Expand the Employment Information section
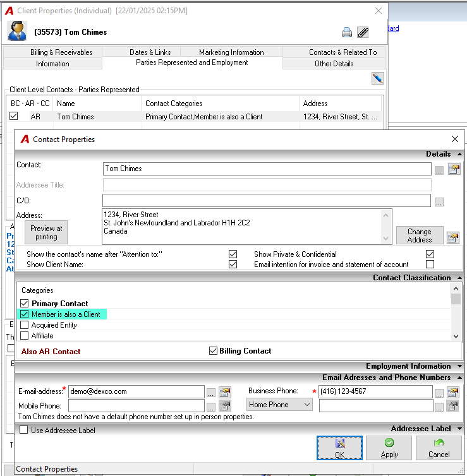Screen dimensions: 467x476 click(459, 366)
